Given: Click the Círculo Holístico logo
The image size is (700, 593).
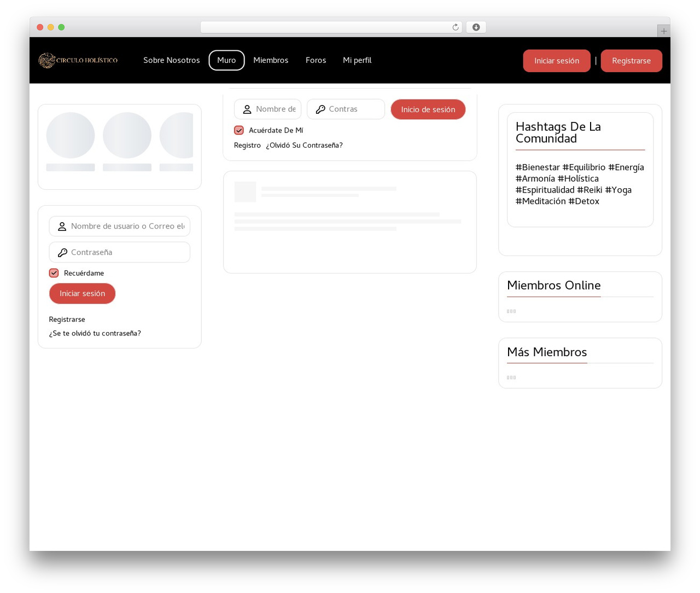Looking at the screenshot, I should (78, 60).
